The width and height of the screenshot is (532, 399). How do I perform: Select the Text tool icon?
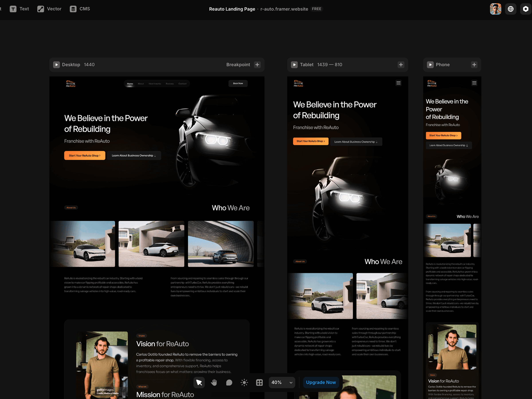tap(13, 9)
